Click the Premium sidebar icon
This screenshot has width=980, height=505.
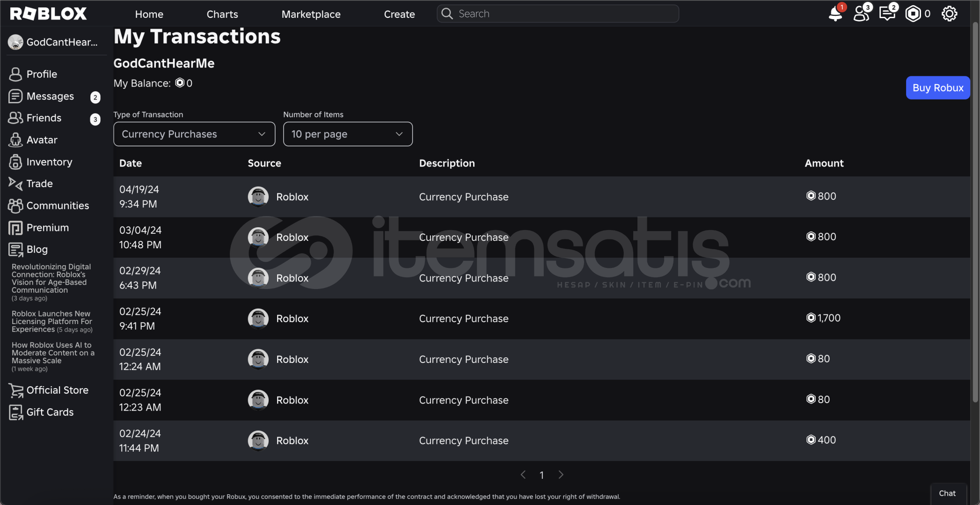[x=15, y=228]
